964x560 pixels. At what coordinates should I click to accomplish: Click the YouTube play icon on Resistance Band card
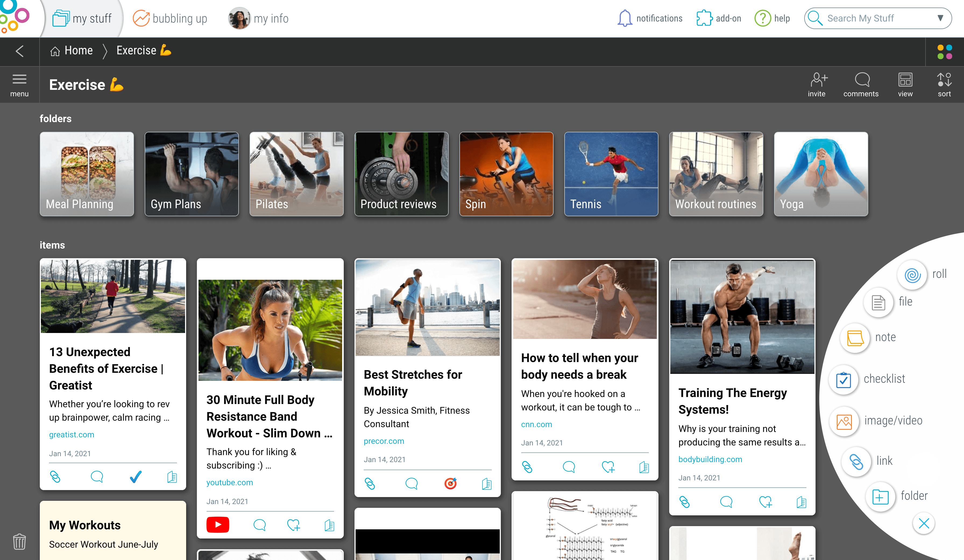pos(218,524)
